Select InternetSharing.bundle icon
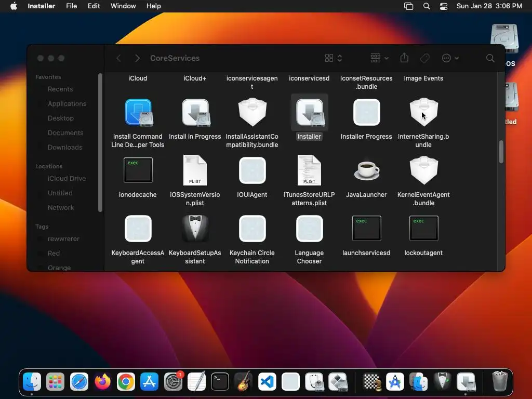 pyautogui.click(x=424, y=112)
